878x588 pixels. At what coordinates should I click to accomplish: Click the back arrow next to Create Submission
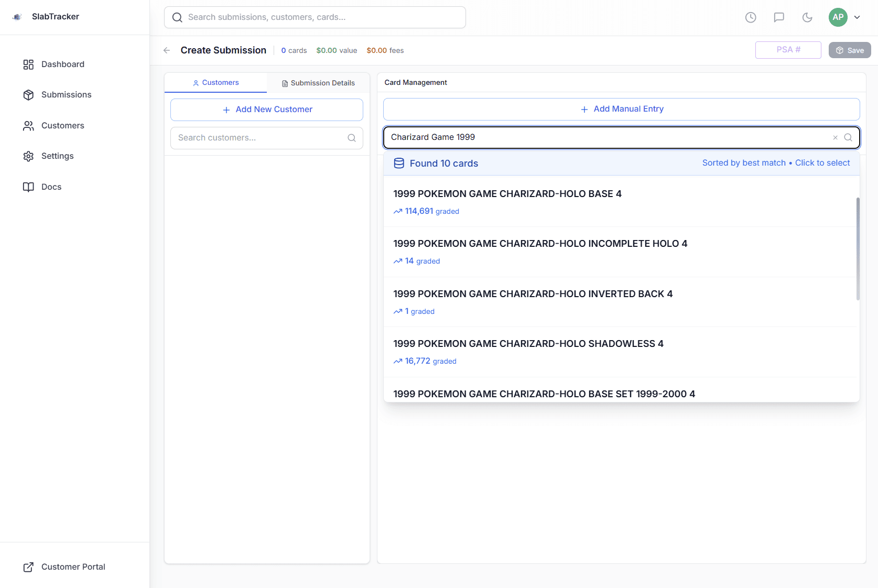point(166,50)
